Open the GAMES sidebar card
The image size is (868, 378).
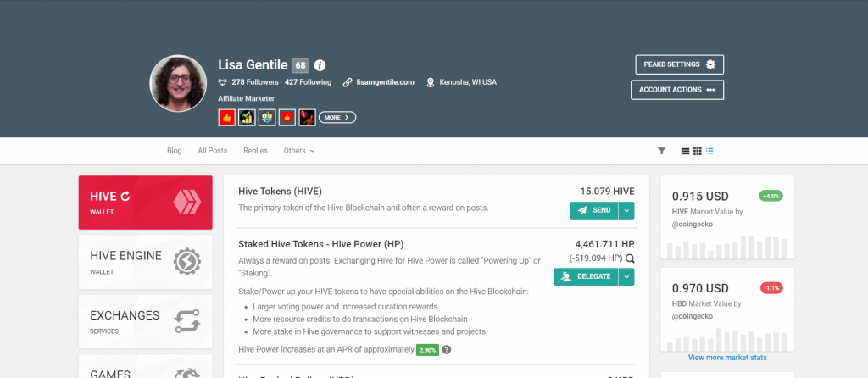(x=145, y=367)
